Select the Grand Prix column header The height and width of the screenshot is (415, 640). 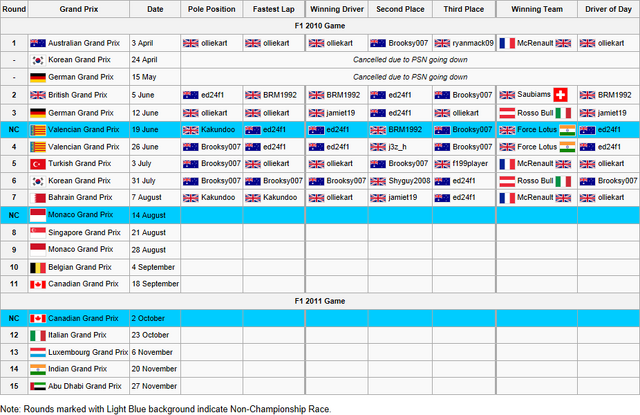(79, 9)
